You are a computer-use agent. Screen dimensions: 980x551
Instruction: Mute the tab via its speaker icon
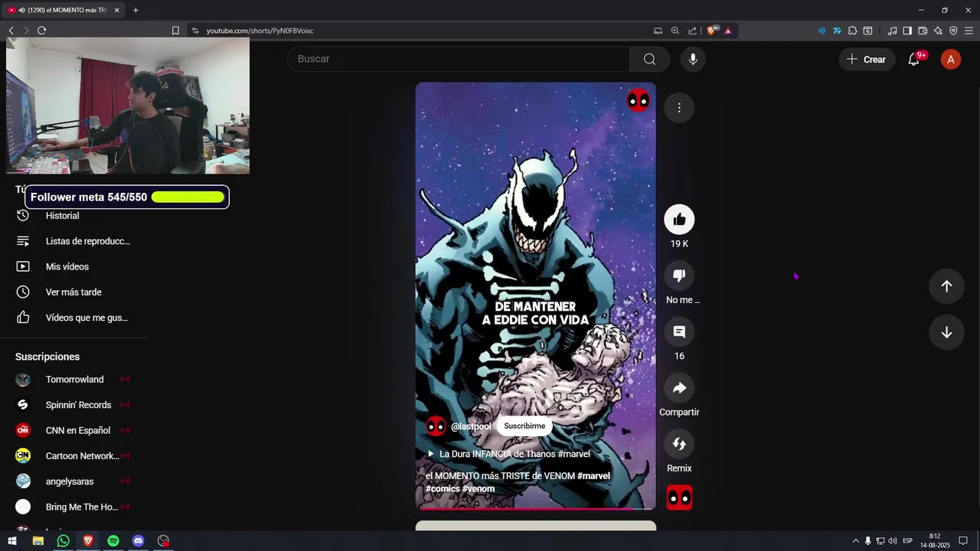click(x=21, y=10)
